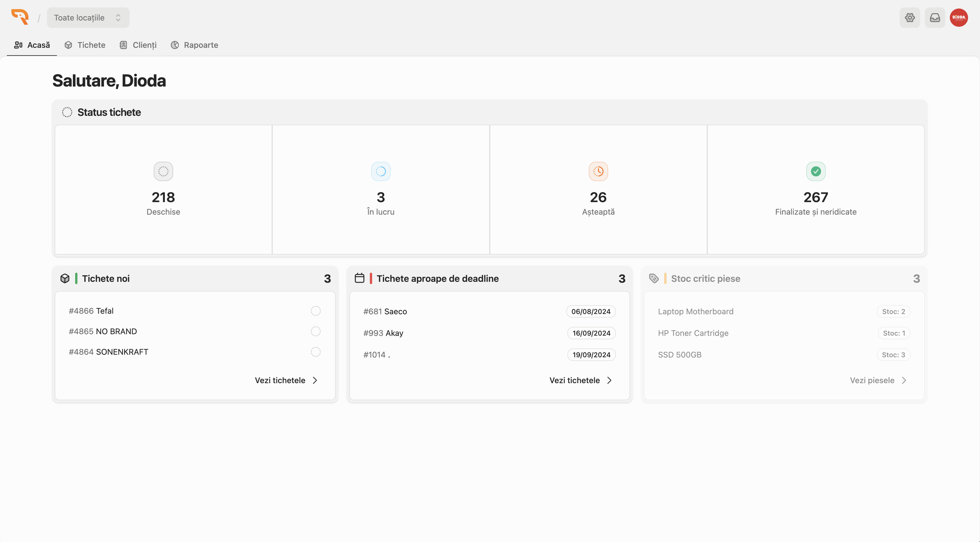The image size is (980, 542).
Task: Click chevron next to Vezi piesele
Action: click(904, 380)
